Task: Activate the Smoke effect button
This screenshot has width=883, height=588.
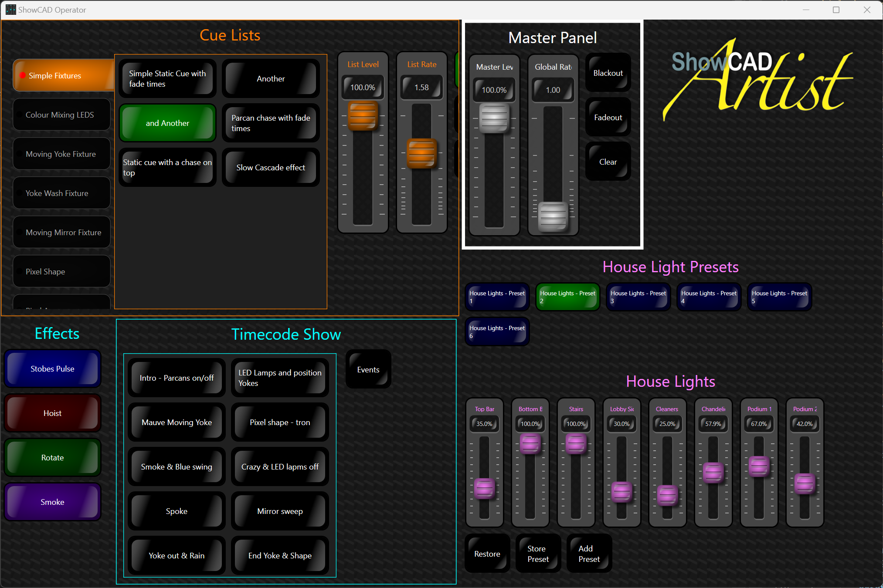Action: [x=52, y=502]
